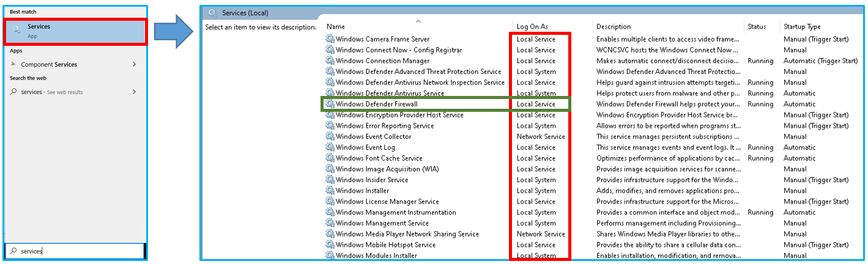868x264 pixels.
Task: Click gear icon for Windows Connection Manager
Action: (330, 61)
